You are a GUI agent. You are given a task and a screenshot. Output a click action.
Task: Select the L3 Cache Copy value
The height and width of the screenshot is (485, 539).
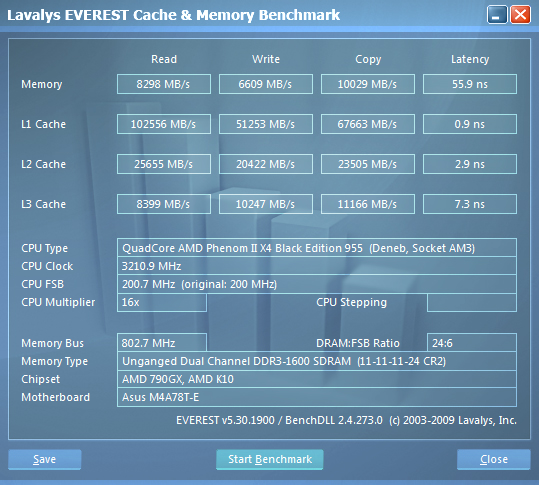click(x=368, y=204)
